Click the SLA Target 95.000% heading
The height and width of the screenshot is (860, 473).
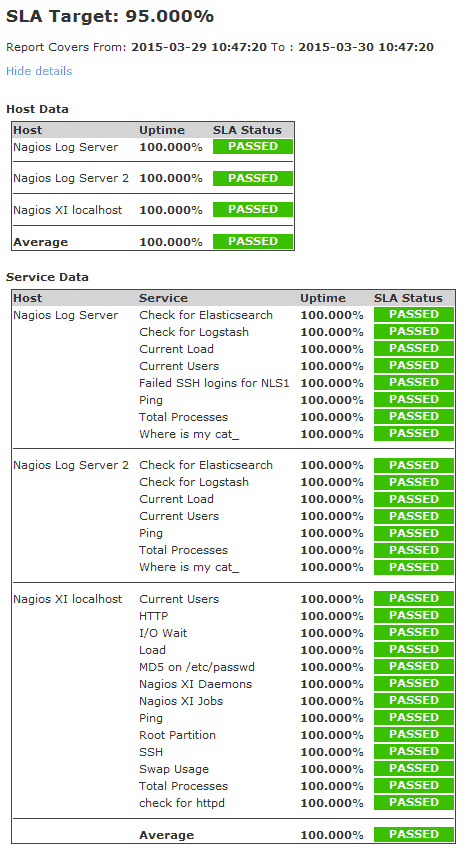tap(110, 16)
